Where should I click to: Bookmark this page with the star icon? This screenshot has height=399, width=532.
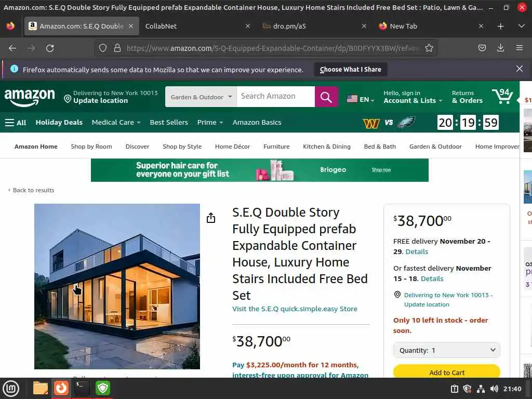point(429,48)
